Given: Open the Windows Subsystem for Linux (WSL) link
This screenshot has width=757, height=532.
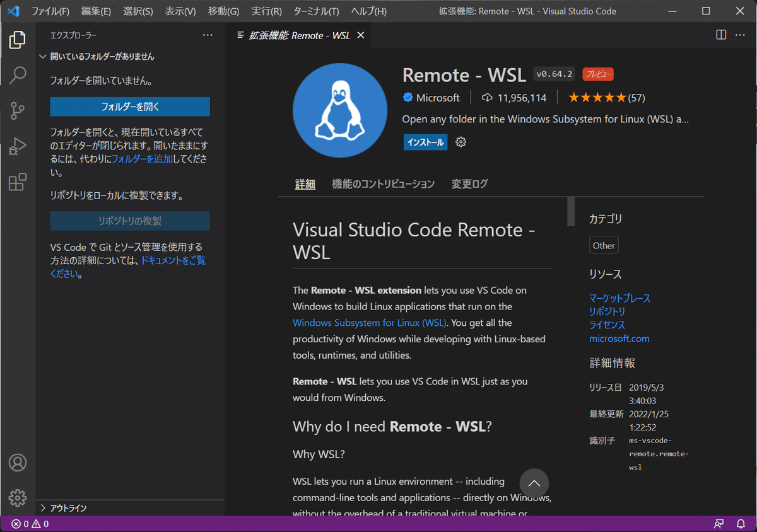Looking at the screenshot, I should (x=369, y=323).
